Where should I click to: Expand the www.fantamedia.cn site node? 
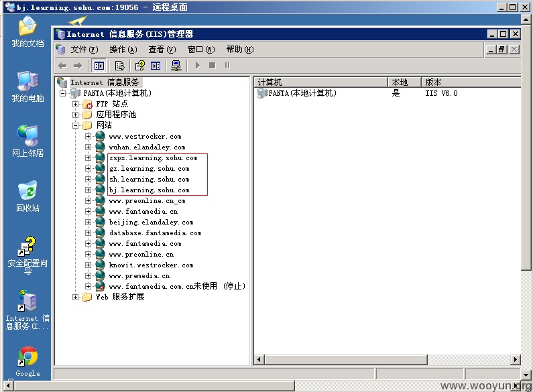pyautogui.click(x=88, y=211)
